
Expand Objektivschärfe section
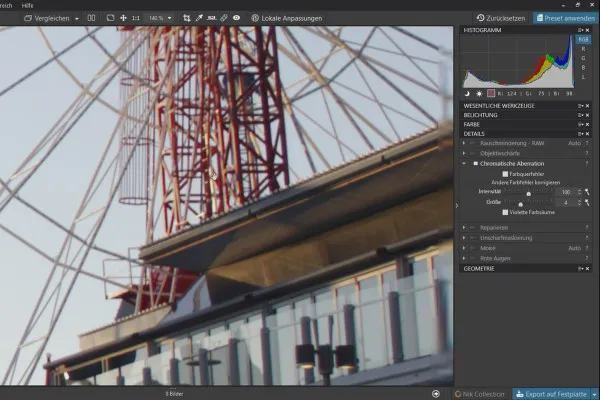pos(464,153)
